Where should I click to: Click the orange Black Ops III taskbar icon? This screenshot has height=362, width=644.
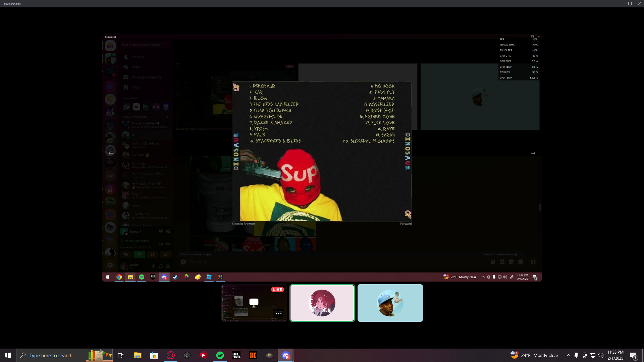253,355
